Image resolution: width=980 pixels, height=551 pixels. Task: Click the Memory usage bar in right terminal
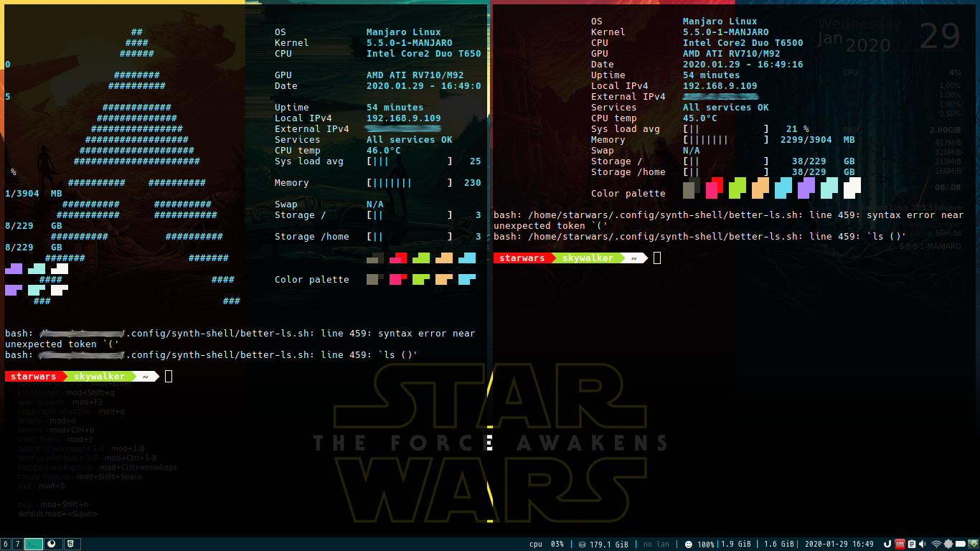(x=726, y=140)
